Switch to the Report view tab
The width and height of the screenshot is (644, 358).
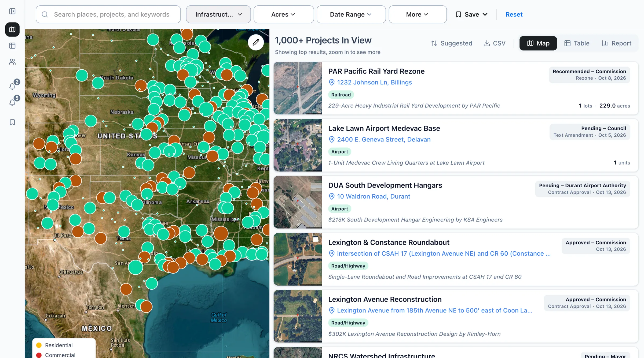pos(616,43)
